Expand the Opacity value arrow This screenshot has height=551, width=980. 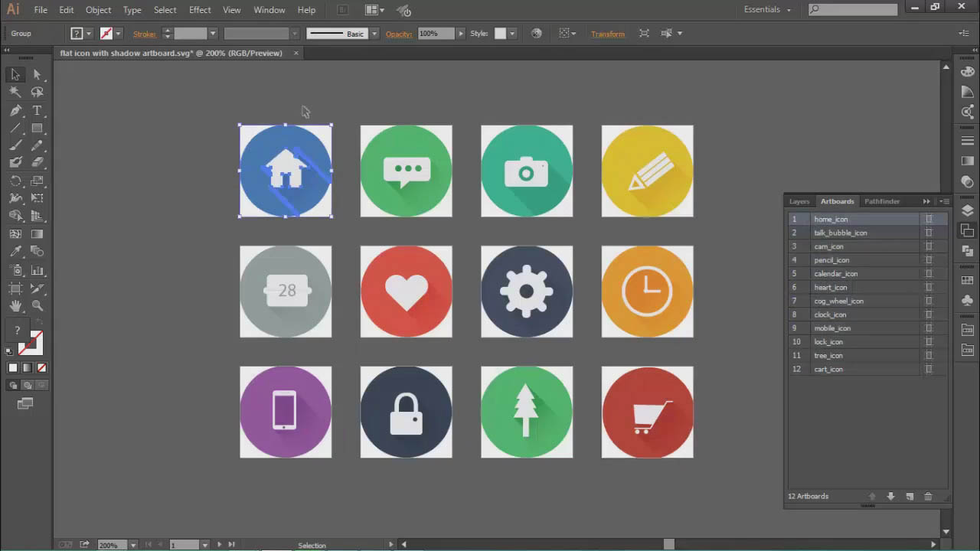pos(460,34)
